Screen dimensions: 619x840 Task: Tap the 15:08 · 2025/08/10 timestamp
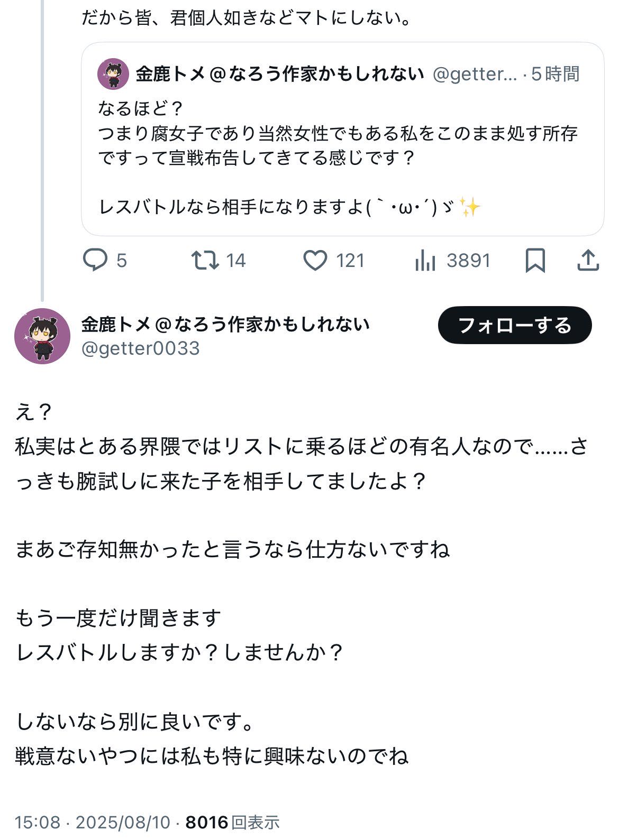(x=93, y=823)
